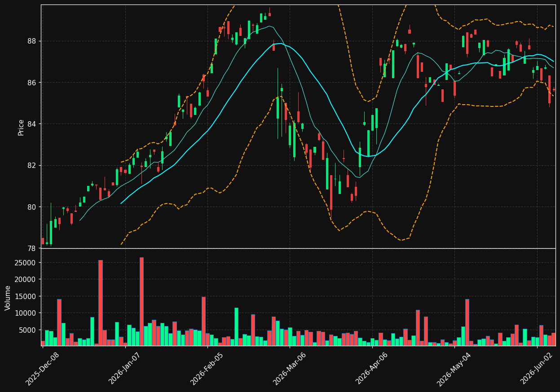Click the 2025-Dec-08 date label
Image resolution: width=560 pixels, height=392 pixels.
point(42,369)
